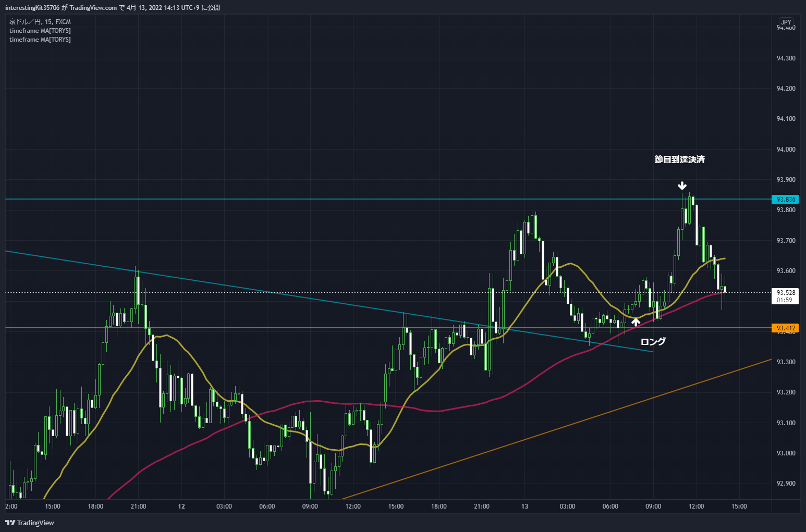Viewport: 806px width, 532px height.
Task: Click the TradingView logo at bottom left
Action: (x=30, y=523)
